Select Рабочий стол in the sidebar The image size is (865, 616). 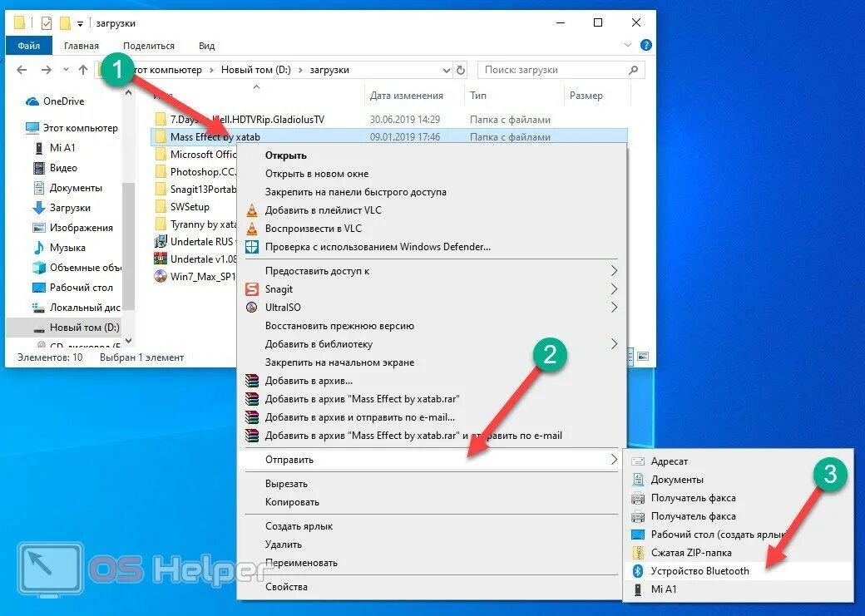tap(82, 288)
